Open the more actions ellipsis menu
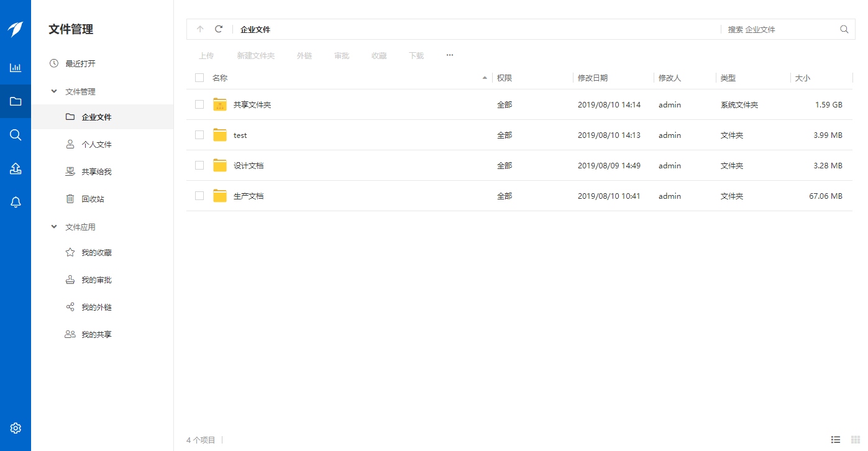868x451 pixels. 450,55
